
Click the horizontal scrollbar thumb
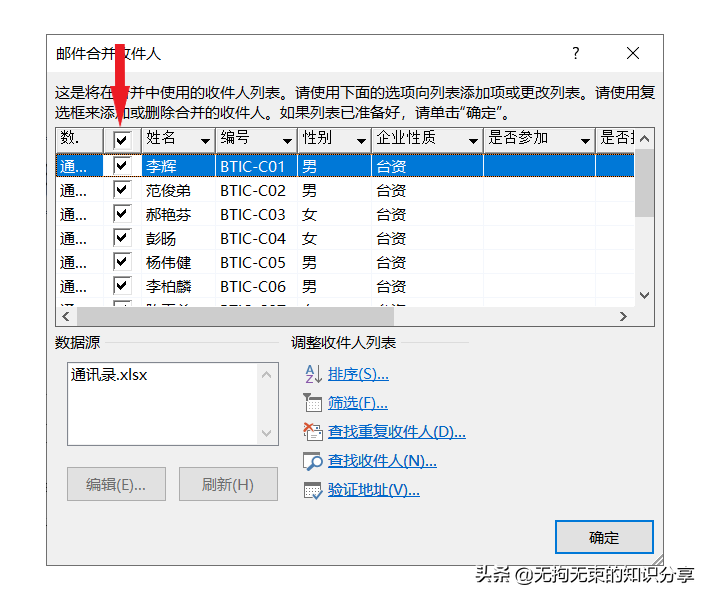(235, 316)
